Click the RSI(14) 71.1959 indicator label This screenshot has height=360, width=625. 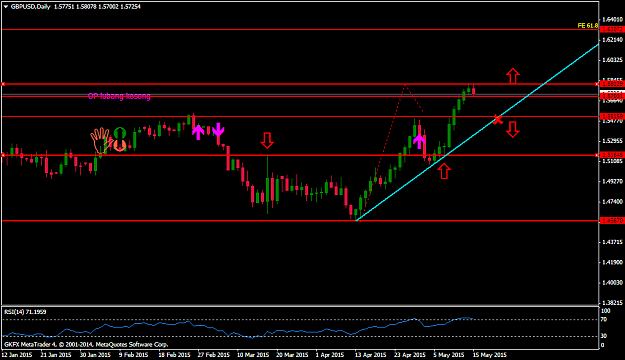point(25,312)
